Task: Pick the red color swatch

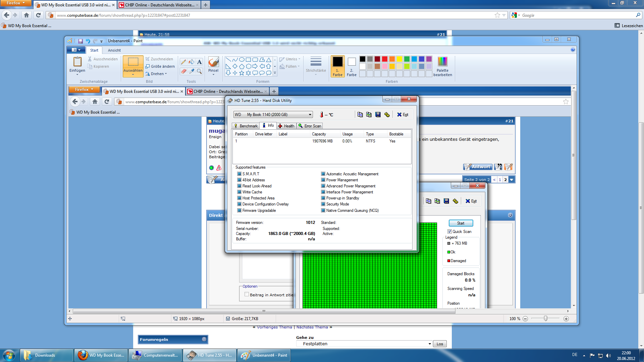Action: tap(385, 59)
